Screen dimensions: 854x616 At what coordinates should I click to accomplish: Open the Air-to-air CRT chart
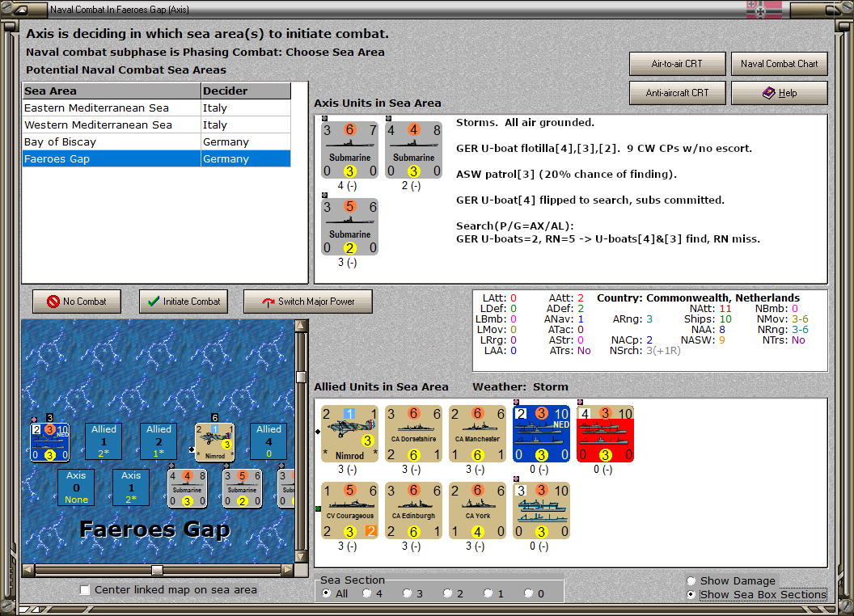tap(677, 64)
